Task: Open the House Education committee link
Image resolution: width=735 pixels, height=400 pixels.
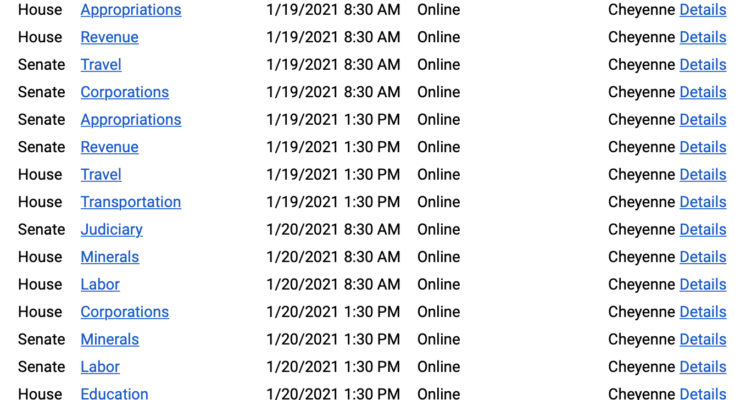Action: 115,394
